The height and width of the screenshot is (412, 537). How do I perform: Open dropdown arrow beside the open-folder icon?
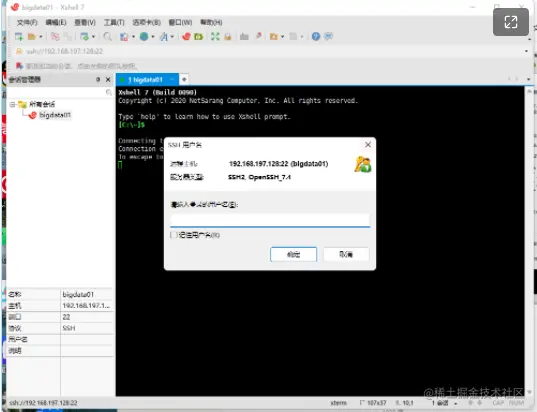point(41,36)
